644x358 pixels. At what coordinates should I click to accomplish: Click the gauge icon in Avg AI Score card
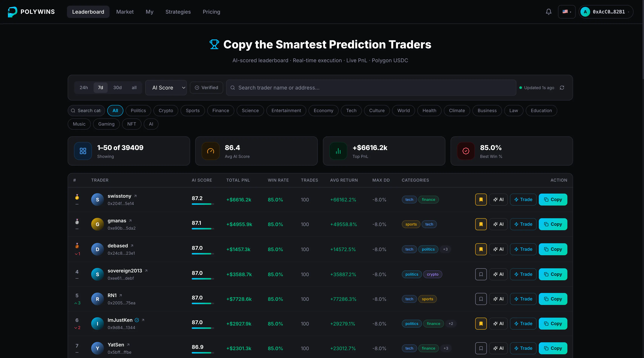210,151
